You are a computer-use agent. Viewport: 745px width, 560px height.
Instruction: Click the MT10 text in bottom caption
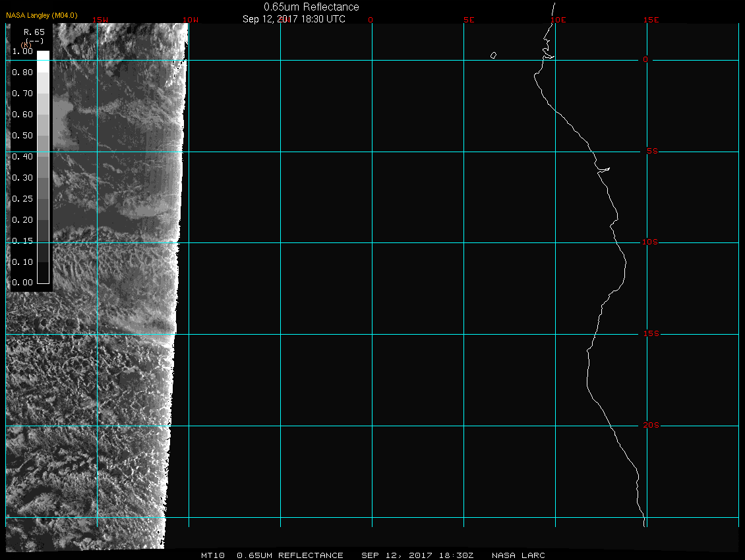pos(213,555)
